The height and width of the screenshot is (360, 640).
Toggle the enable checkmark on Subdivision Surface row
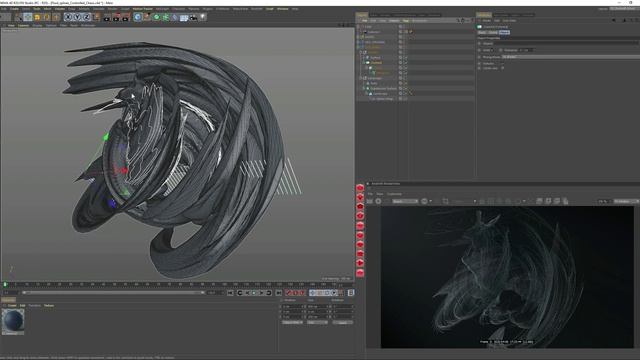405,88
